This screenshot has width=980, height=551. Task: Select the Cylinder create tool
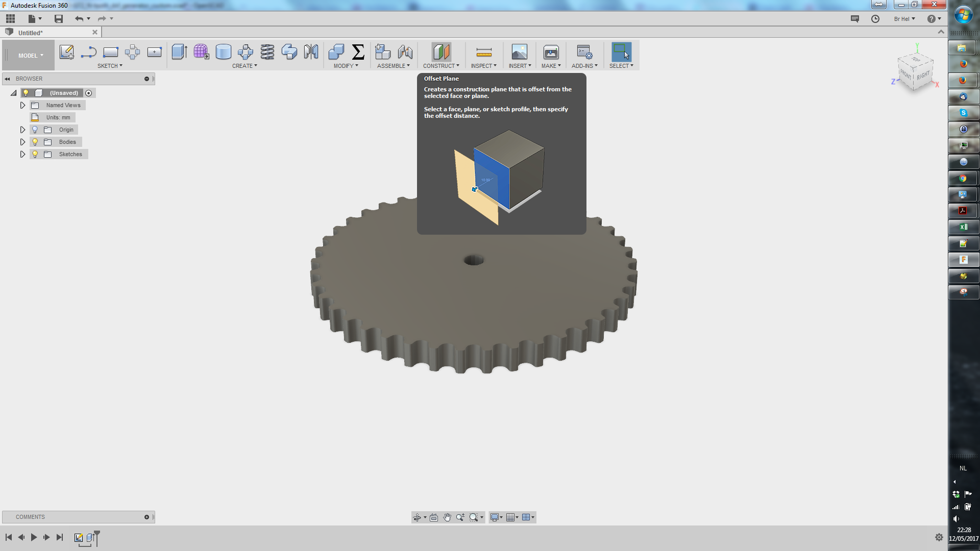tap(224, 52)
